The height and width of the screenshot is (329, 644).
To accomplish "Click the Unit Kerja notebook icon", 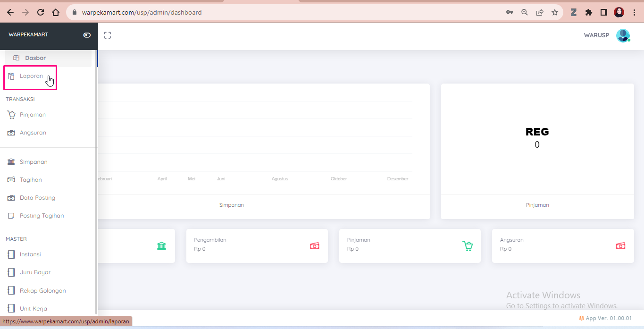I will [x=11, y=309].
